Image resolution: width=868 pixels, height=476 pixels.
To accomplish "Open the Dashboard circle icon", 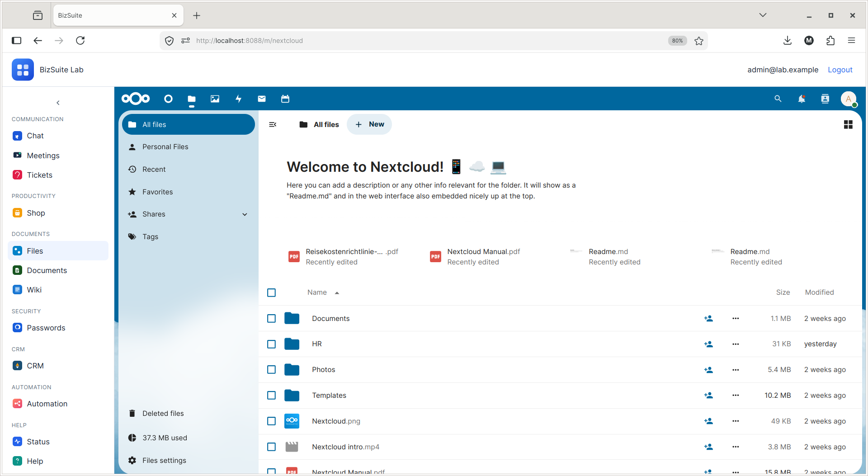I will pyautogui.click(x=168, y=99).
